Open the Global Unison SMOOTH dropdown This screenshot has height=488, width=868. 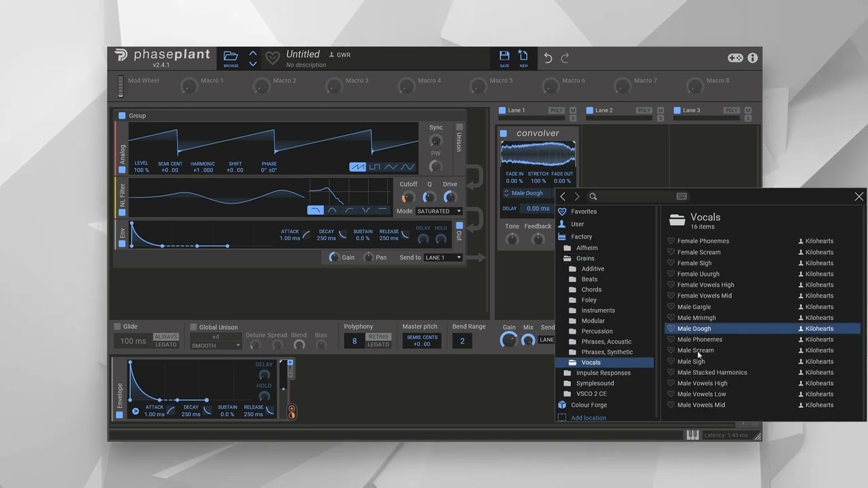tap(215, 346)
